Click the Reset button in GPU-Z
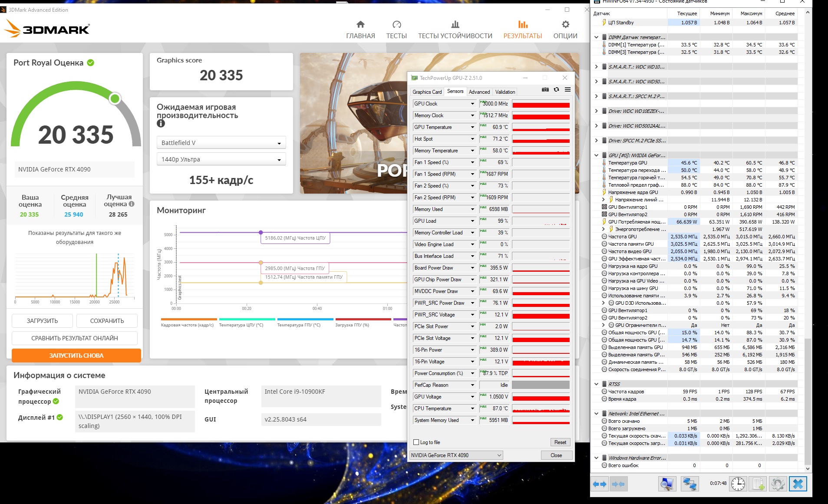 560,442
